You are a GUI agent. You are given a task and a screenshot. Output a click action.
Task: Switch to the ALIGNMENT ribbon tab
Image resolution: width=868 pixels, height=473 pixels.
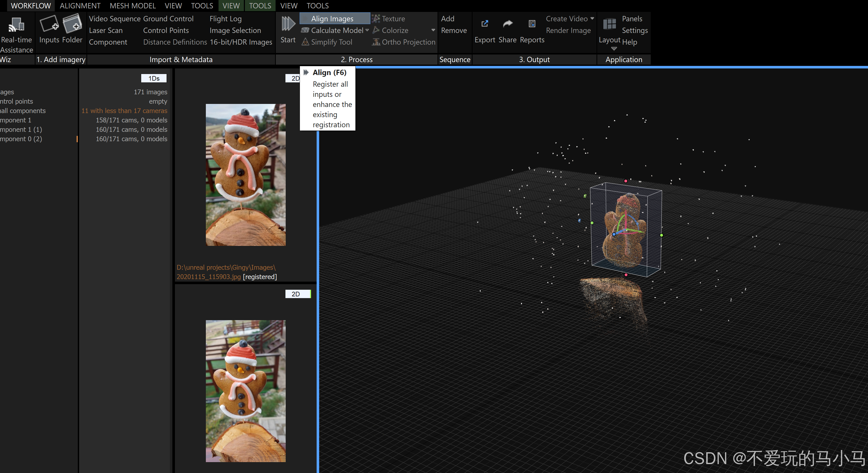tap(80, 6)
